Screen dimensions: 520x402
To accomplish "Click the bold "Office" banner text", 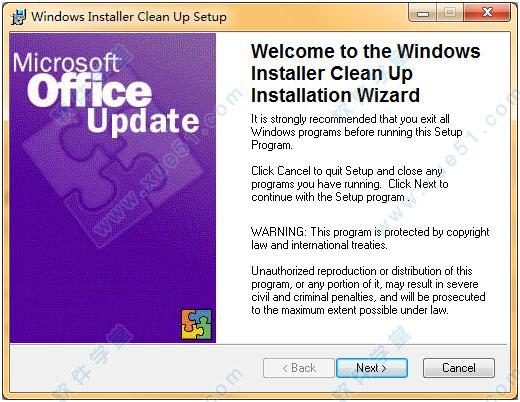I will tap(89, 90).
